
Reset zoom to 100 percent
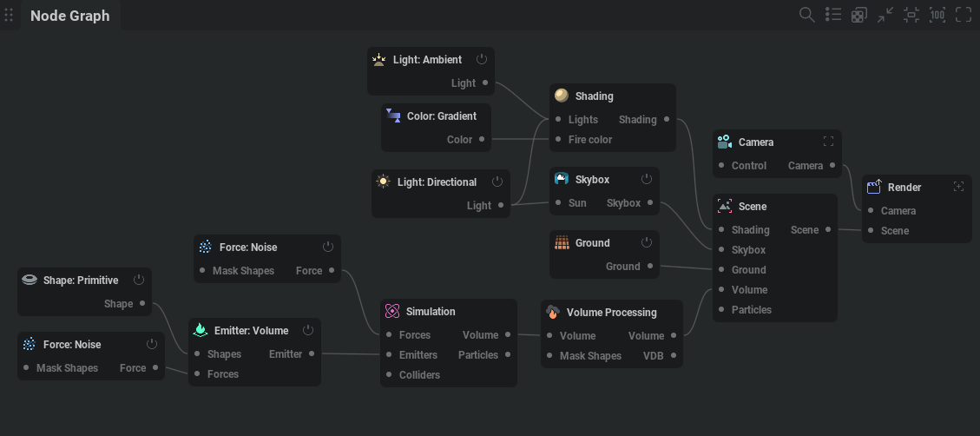(937, 15)
